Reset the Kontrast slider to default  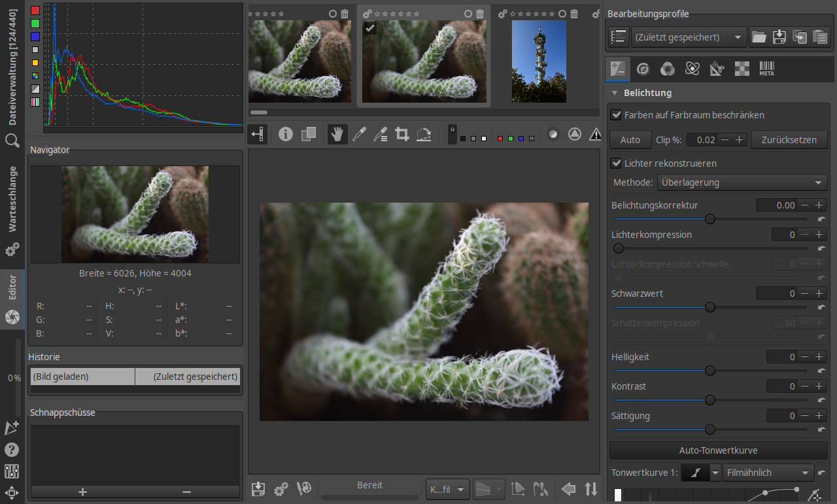click(x=821, y=401)
